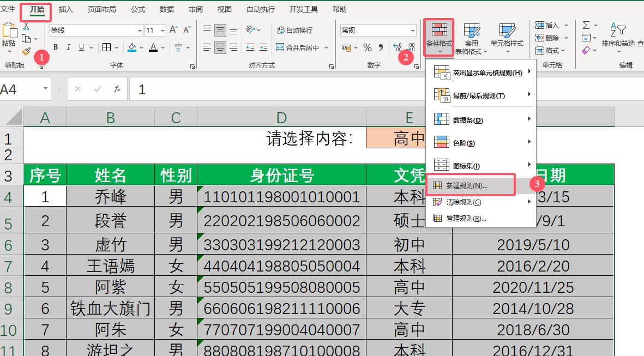This screenshot has width=644, height=356.
Task: Choose 管理规则 from the menu
Action: tap(481, 219)
